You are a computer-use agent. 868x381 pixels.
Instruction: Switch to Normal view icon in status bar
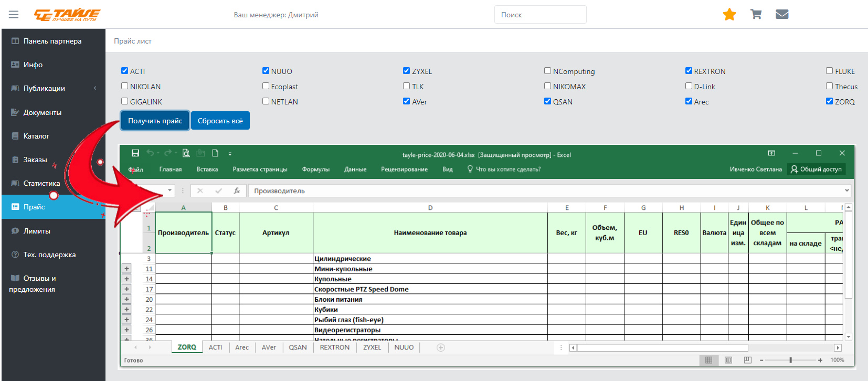point(709,360)
